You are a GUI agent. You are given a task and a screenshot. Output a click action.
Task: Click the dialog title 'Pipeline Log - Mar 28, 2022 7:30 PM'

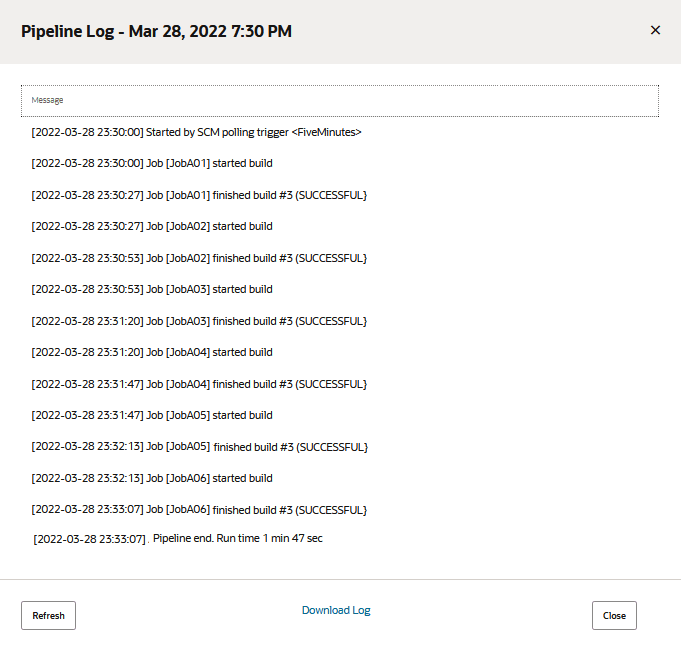[156, 31]
